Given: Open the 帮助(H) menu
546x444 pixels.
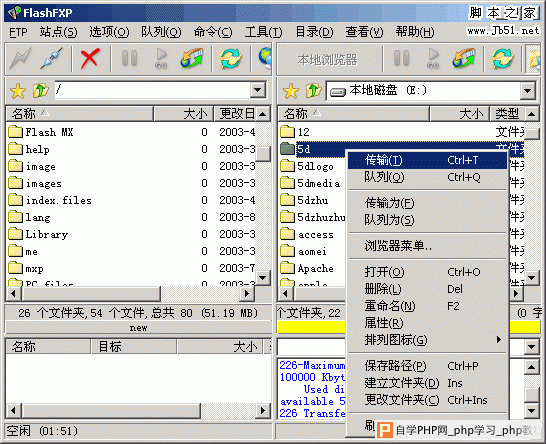Looking at the screenshot, I should [x=415, y=32].
